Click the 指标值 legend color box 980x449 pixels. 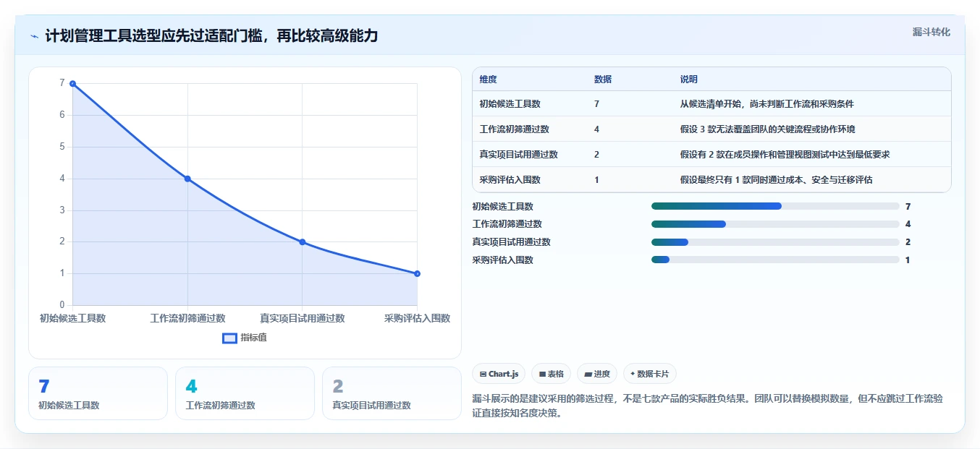(x=229, y=338)
